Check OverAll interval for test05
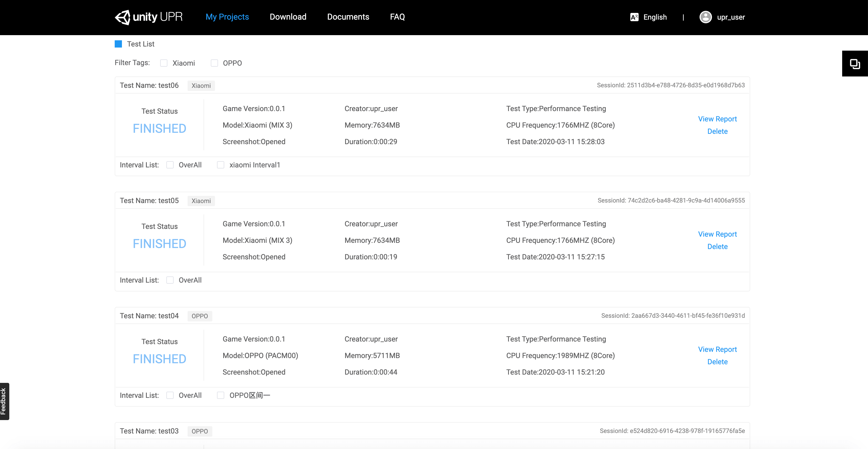This screenshot has width=868, height=449. [x=170, y=280]
